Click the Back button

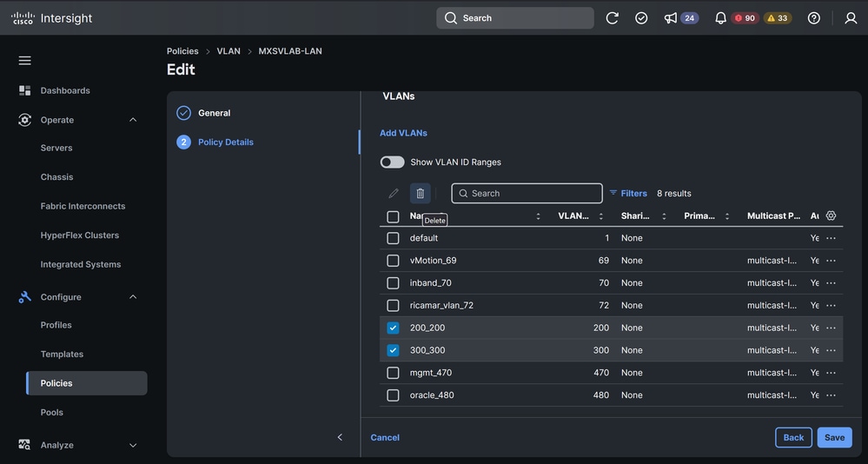(x=793, y=437)
